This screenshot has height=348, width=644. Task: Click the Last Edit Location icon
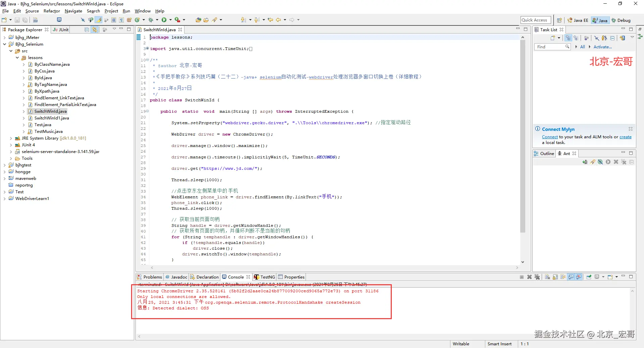270,20
